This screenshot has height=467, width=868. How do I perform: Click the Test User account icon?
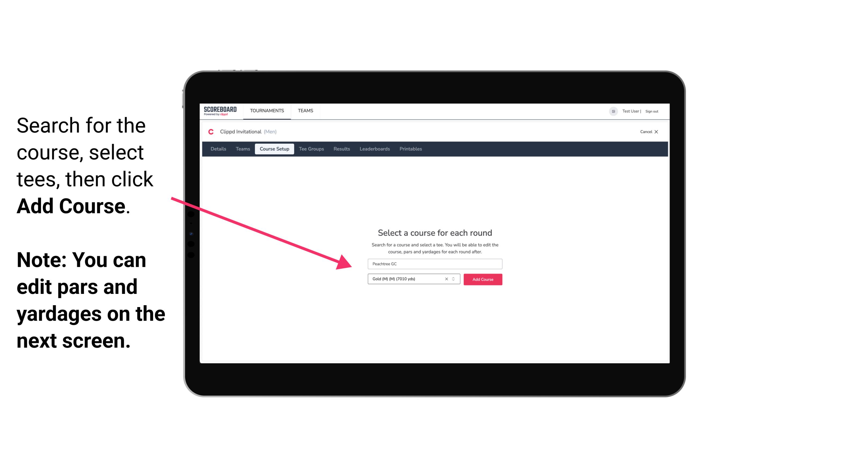(612, 111)
